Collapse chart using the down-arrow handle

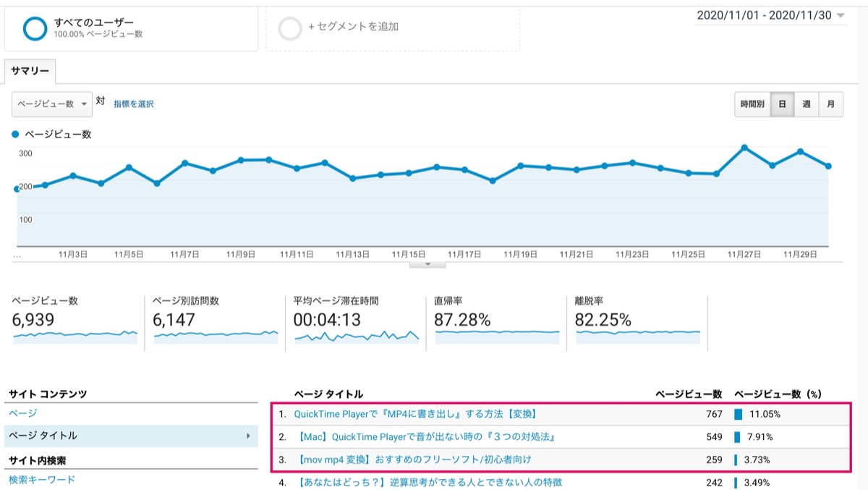[x=427, y=264]
